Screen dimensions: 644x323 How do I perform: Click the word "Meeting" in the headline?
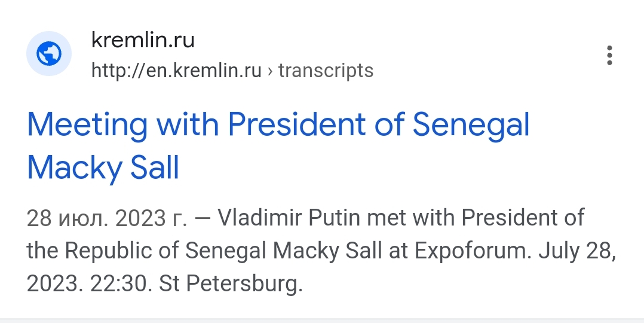[87, 125]
